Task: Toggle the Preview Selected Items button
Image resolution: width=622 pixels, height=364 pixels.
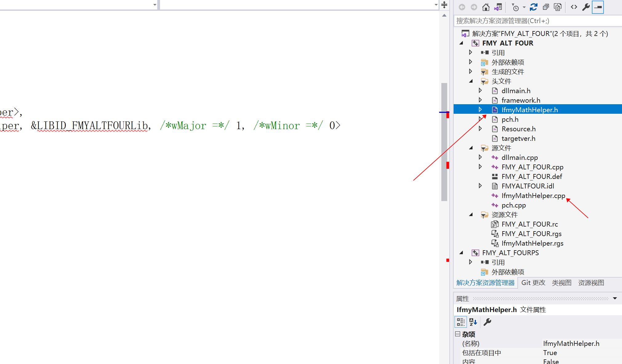Action: [x=598, y=7]
